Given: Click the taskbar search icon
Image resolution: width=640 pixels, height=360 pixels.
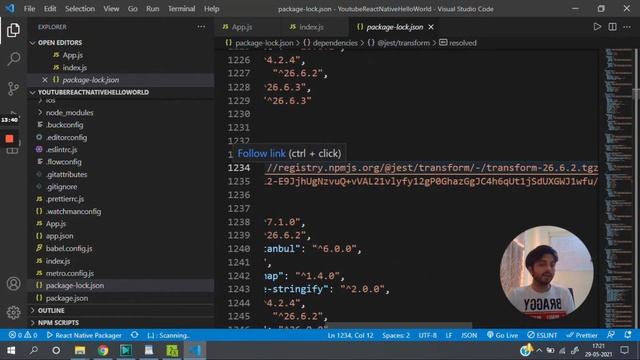Looking at the screenshot, I should [x=33, y=350].
